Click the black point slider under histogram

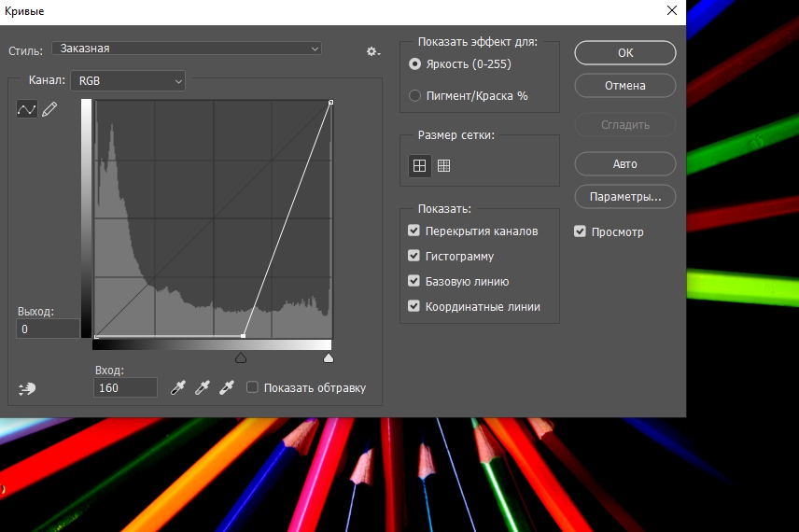tap(241, 358)
